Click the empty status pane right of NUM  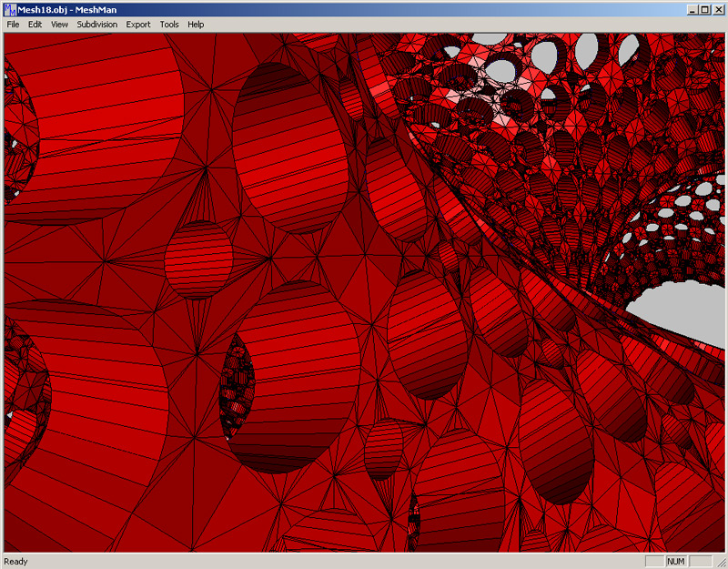[700, 562]
